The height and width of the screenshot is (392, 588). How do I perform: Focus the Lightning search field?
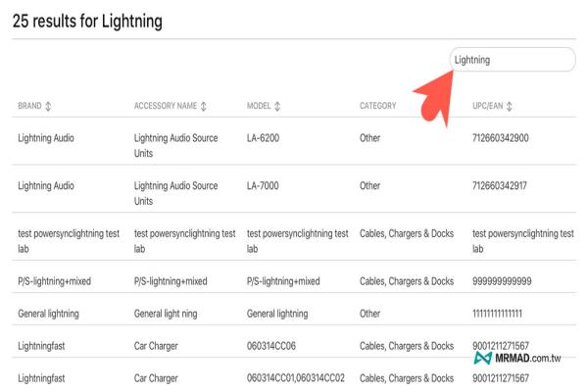tap(513, 60)
